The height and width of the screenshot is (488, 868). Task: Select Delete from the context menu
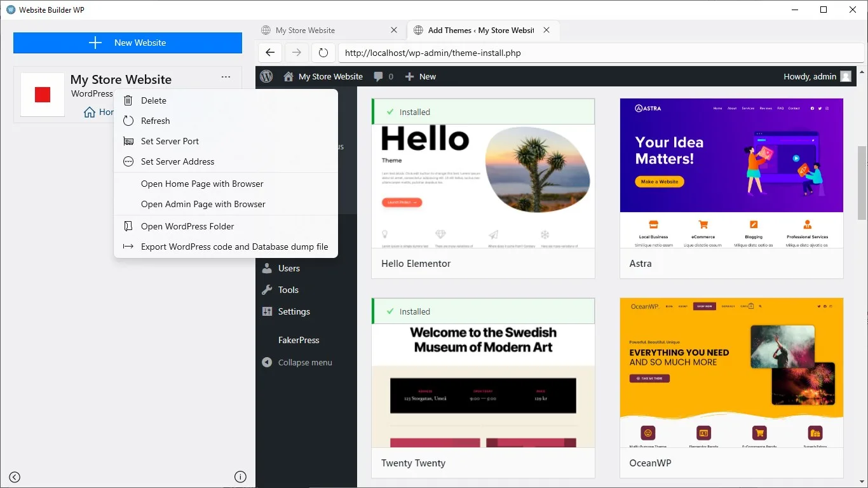(x=226, y=100)
